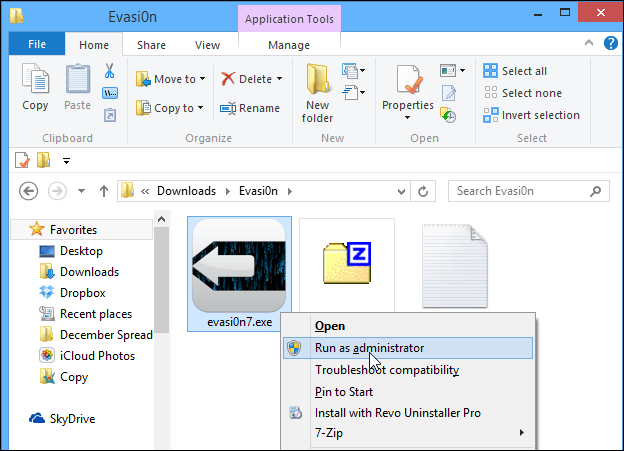Open the New item dropdown

click(x=353, y=71)
